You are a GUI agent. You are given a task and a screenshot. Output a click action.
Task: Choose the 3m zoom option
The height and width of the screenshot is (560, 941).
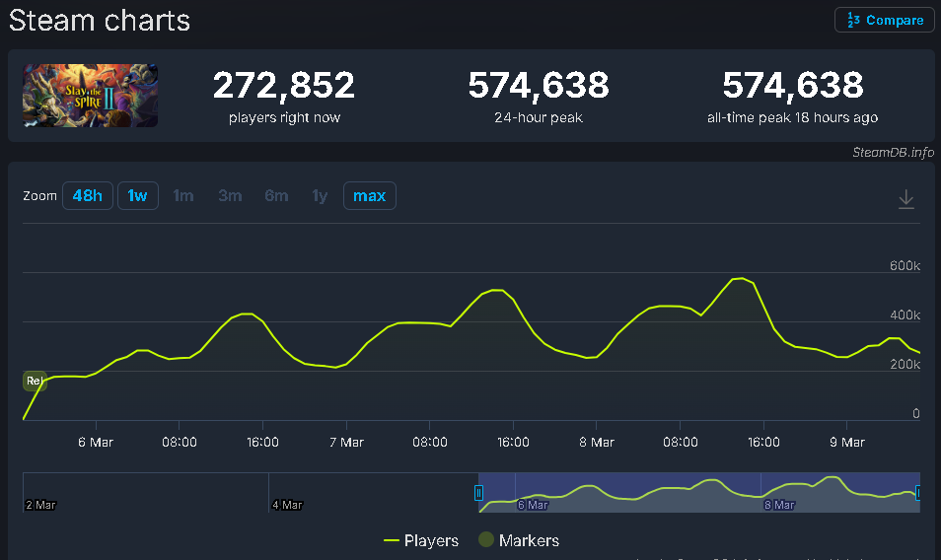tap(230, 195)
